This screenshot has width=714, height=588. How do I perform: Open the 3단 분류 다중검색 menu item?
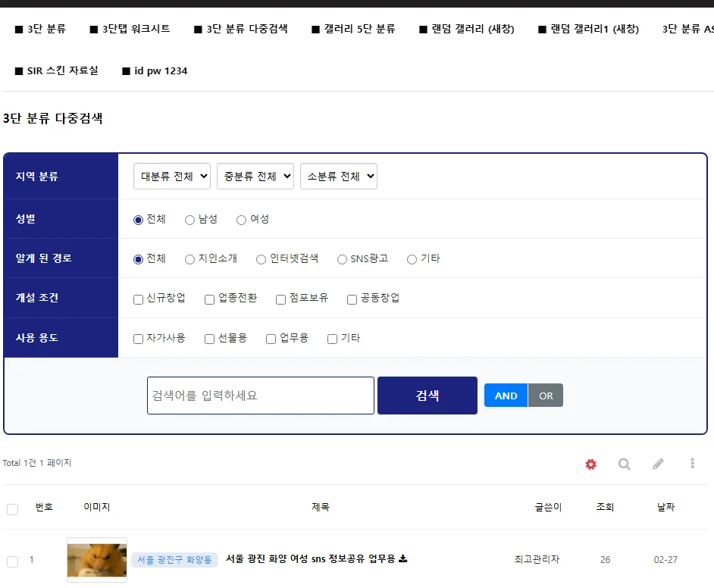pos(241,29)
